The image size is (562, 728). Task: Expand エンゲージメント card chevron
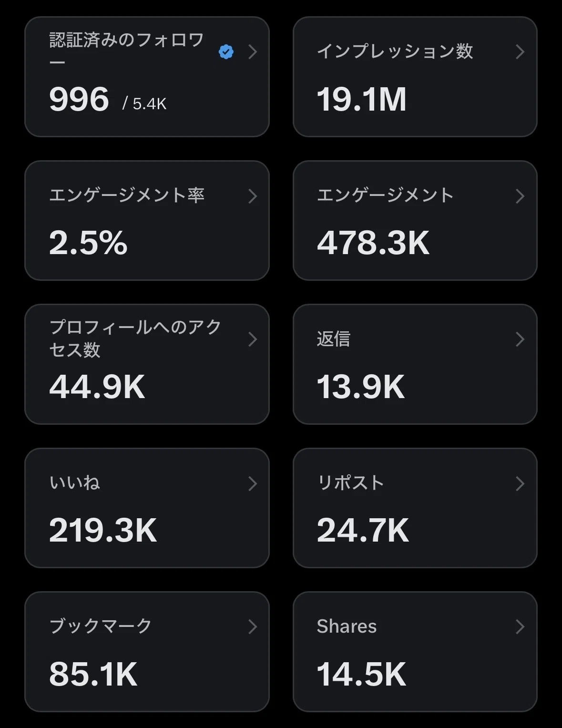pyautogui.click(x=520, y=196)
